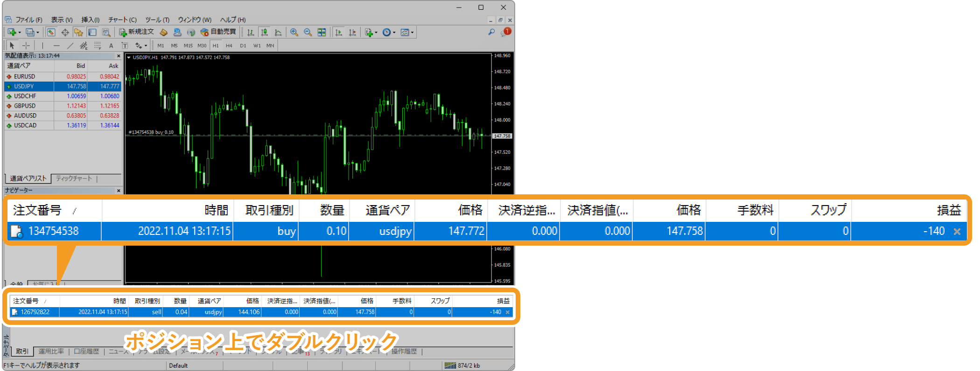Close the 気配値表示 Market Watch panel

[119, 56]
